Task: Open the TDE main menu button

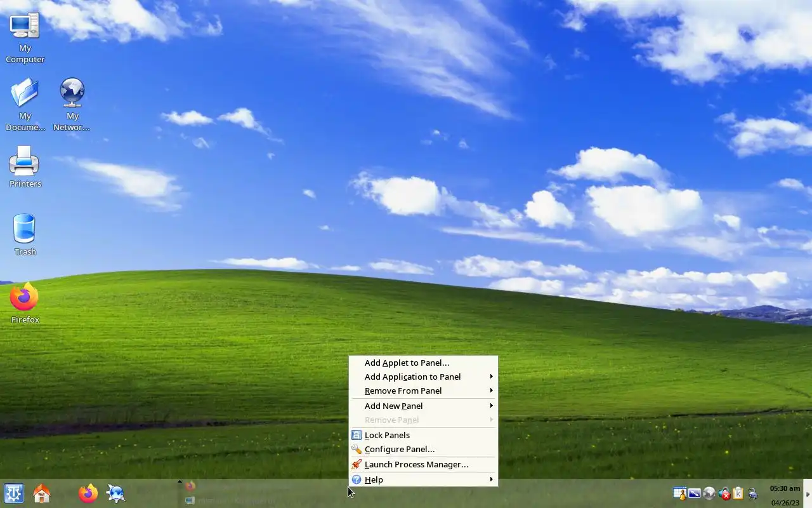Action: click(13, 493)
